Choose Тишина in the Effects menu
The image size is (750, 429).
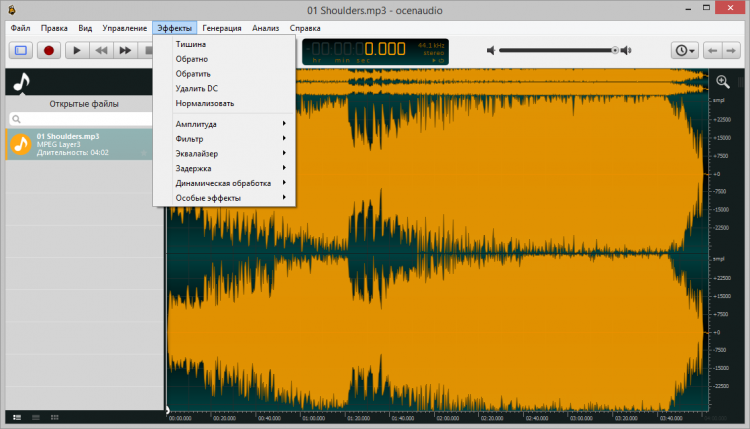coord(191,44)
